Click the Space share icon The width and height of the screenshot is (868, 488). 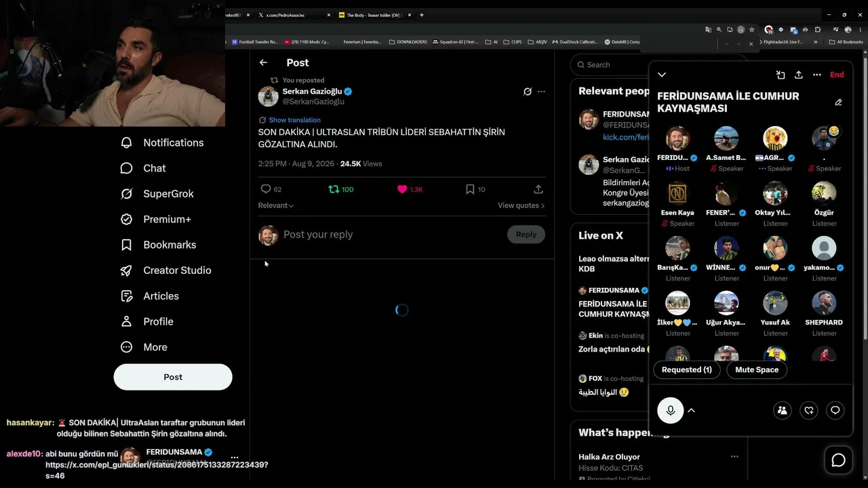[799, 75]
